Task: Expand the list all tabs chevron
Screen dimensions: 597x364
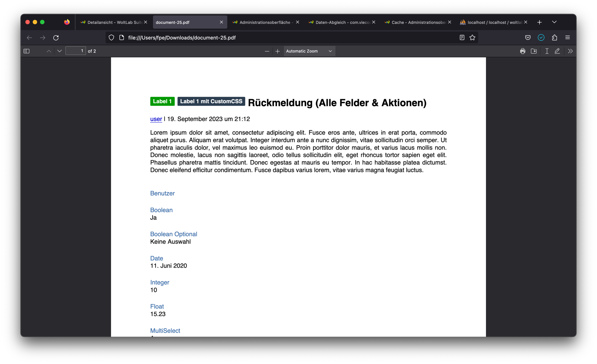Action: pos(554,22)
